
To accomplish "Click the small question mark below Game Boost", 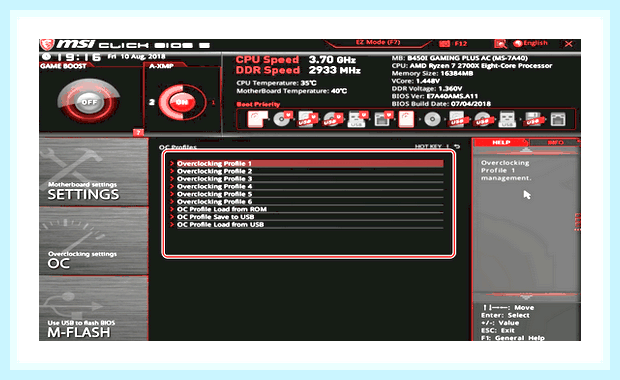I will point(138,132).
